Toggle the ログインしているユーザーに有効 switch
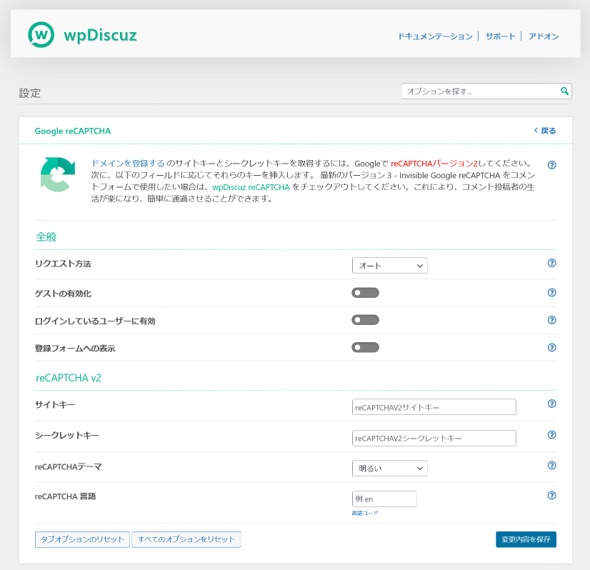Viewport: 590px width, 570px height. [x=365, y=320]
